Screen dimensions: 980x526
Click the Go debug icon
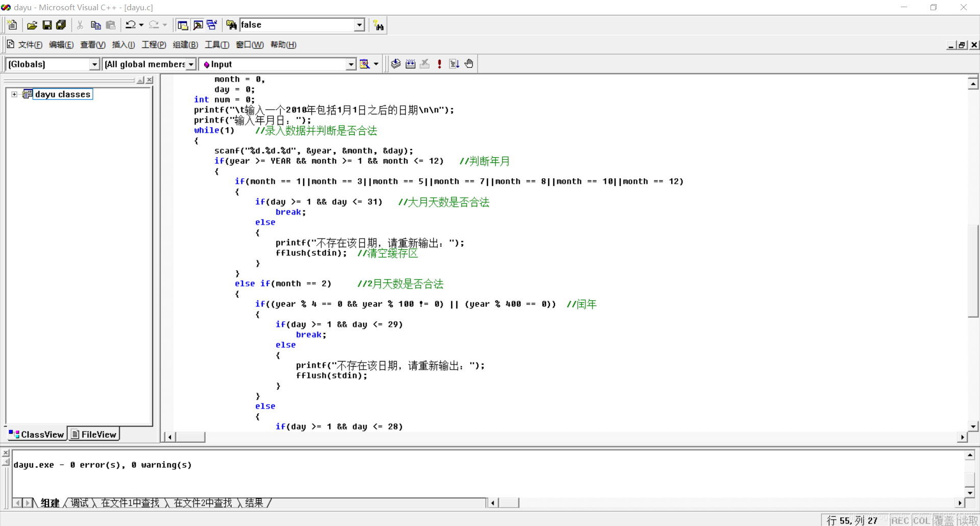click(454, 64)
